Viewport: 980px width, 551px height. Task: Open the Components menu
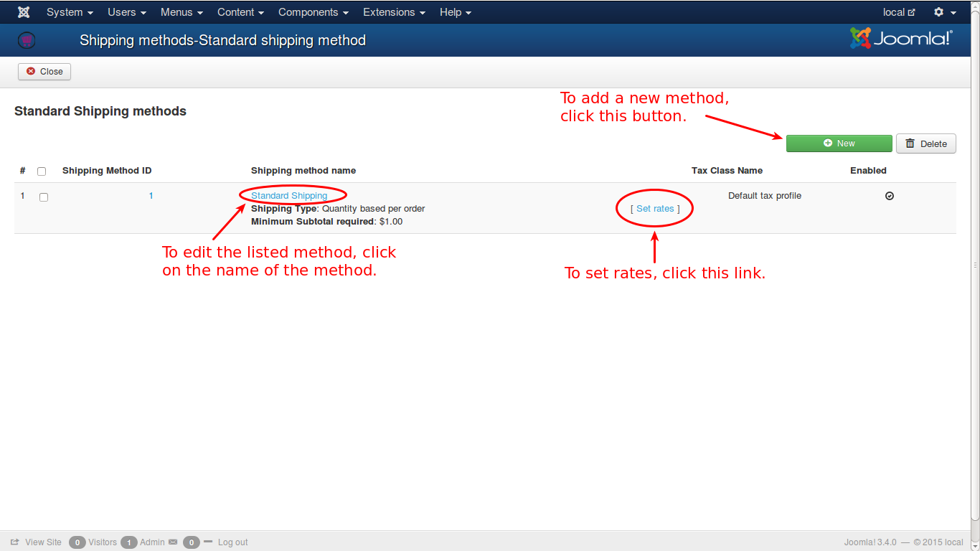click(313, 12)
